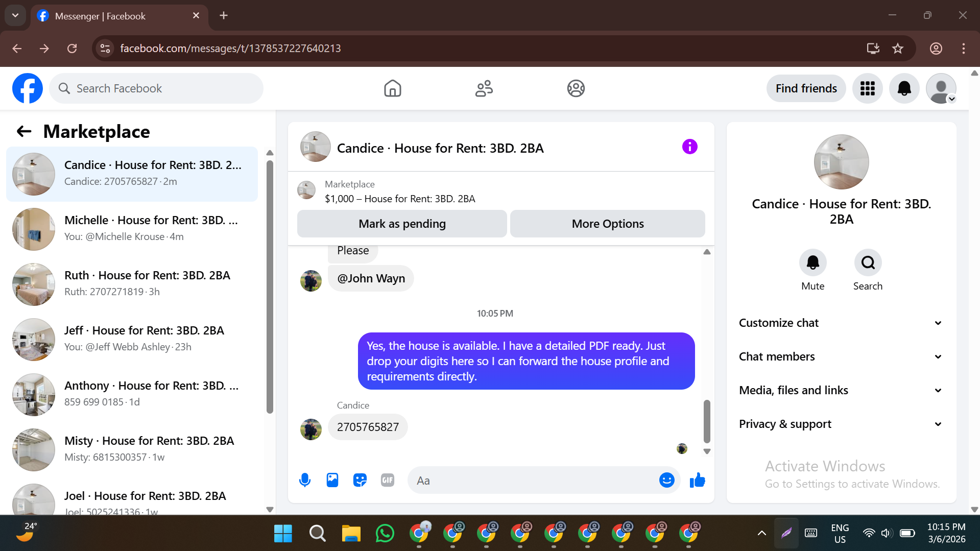Expand Chat members section

(840, 356)
